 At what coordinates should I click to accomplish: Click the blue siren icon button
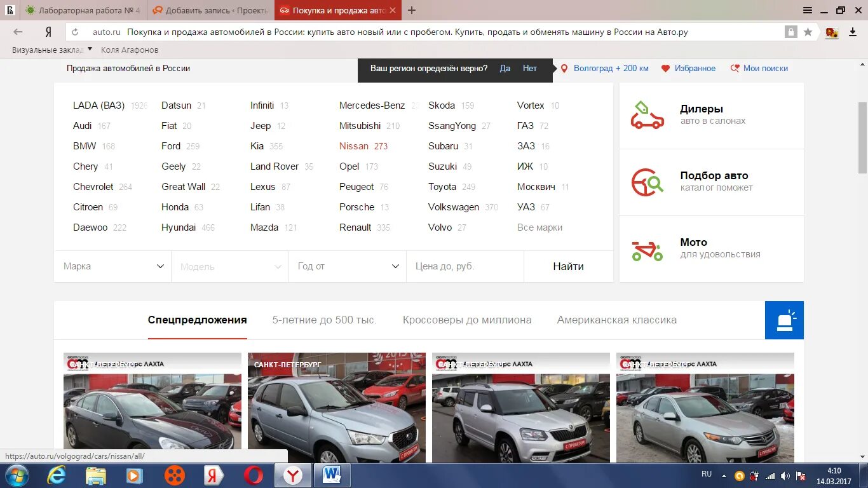coord(784,320)
